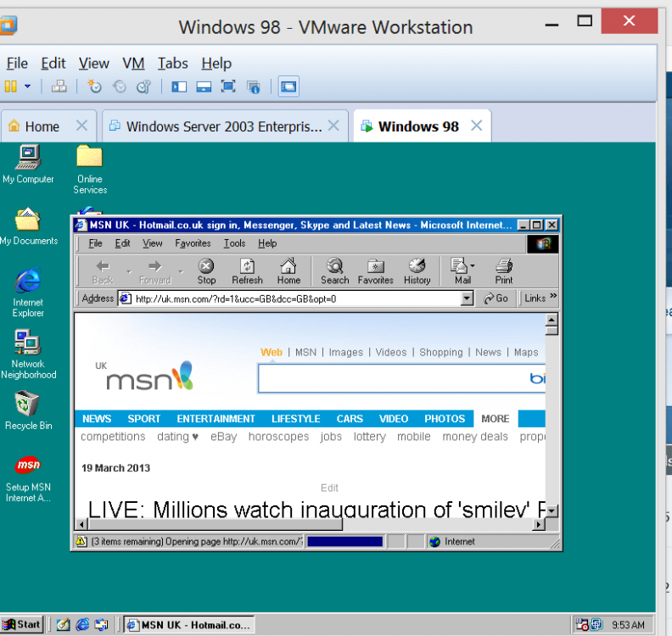Image resolution: width=672 pixels, height=636 pixels.
Task: Open the power options dropdown arrow
Action: click(x=27, y=86)
